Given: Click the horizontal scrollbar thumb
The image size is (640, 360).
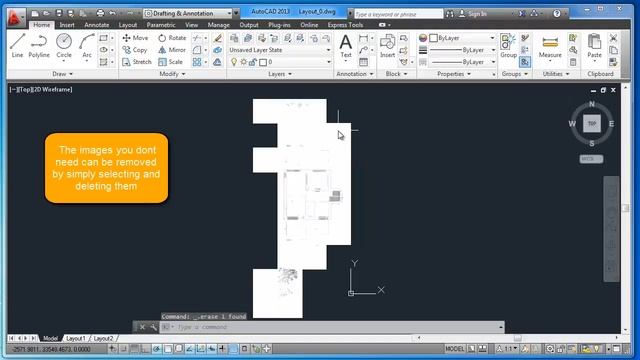Looking at the screenshot, I should pos(518,338).
